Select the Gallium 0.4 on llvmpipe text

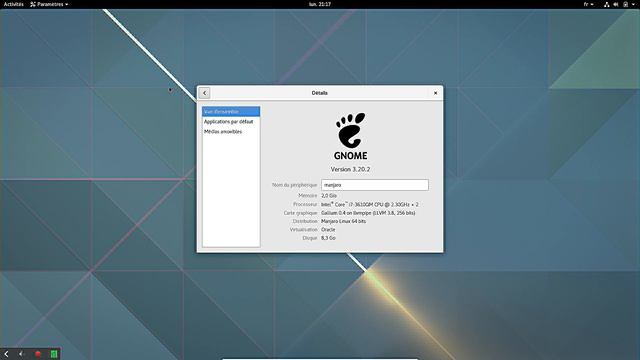368,213
